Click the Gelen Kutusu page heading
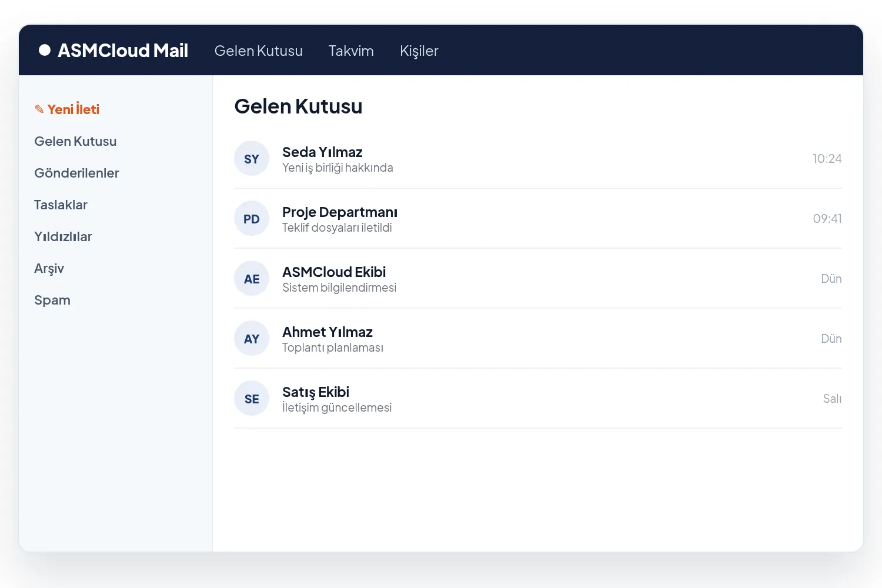 (x=299, y=106)
